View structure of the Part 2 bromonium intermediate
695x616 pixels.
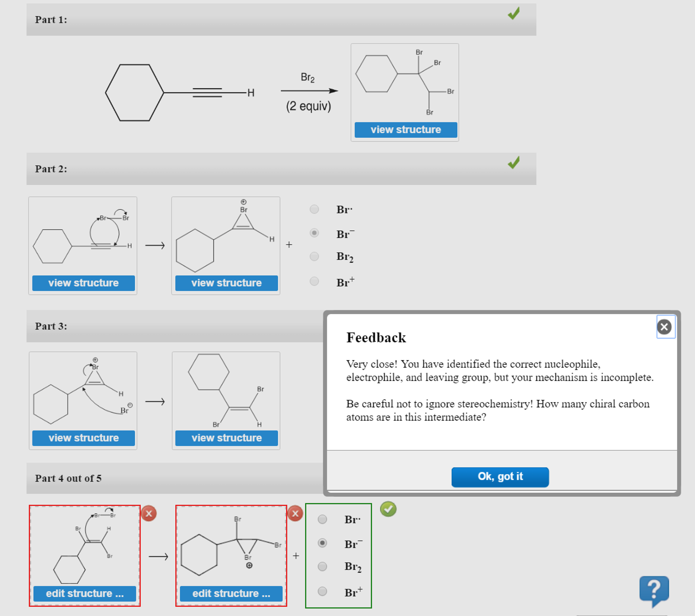click(226, 283)
